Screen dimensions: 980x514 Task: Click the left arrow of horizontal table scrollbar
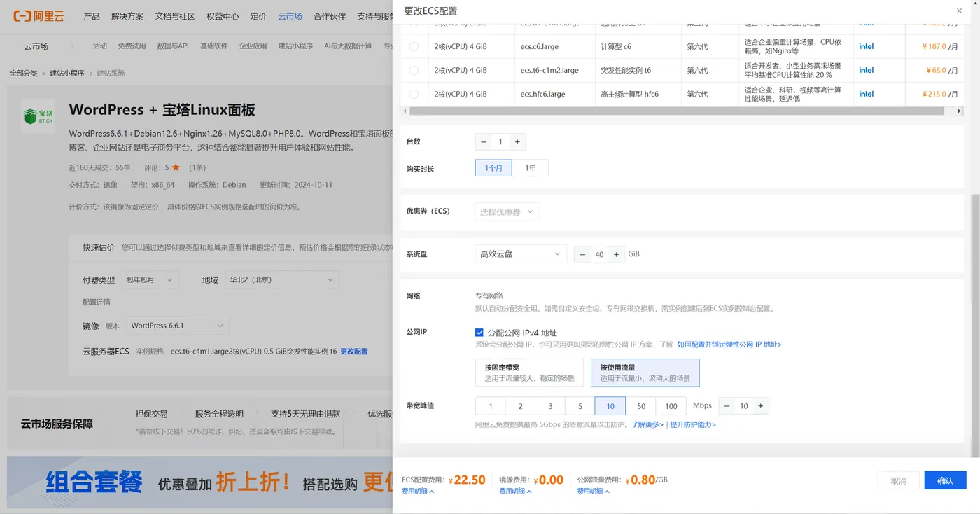[404, 111]
